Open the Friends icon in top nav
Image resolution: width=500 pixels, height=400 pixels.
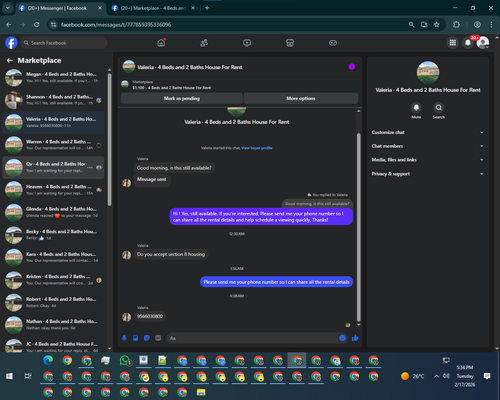(204, 43)
